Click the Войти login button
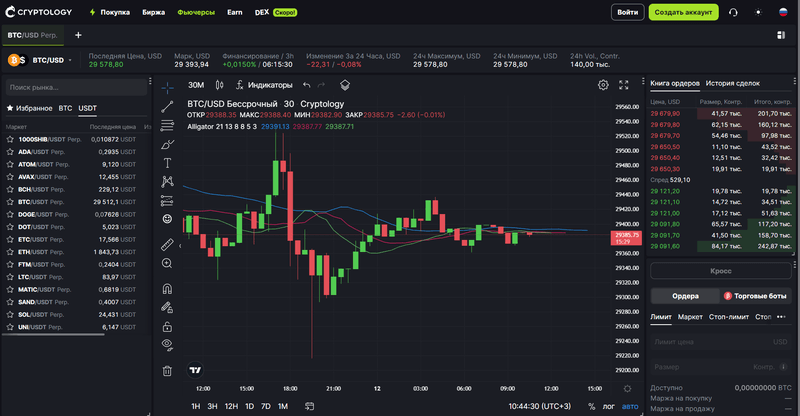 [628, 12]
